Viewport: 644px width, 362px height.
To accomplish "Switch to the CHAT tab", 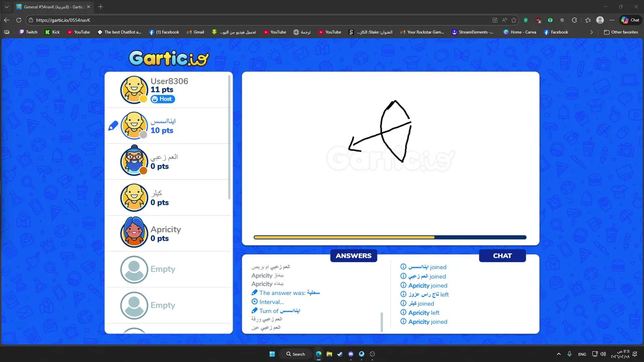I will tap(502, 256).
